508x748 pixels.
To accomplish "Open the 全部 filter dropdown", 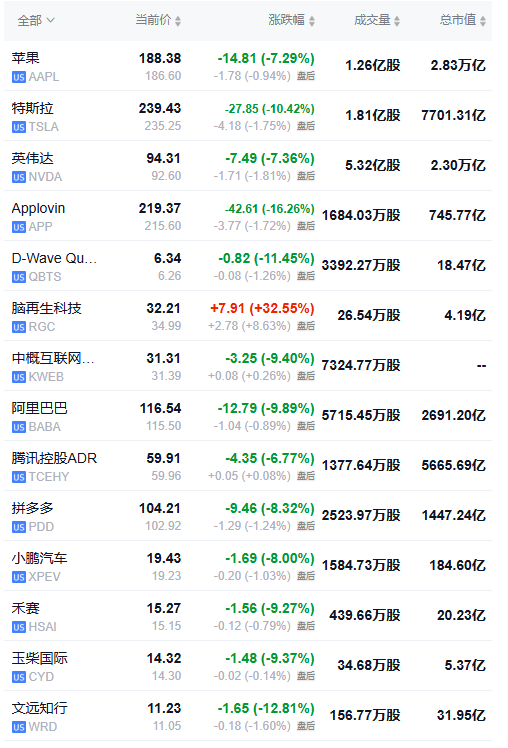I will pos(36,21).
